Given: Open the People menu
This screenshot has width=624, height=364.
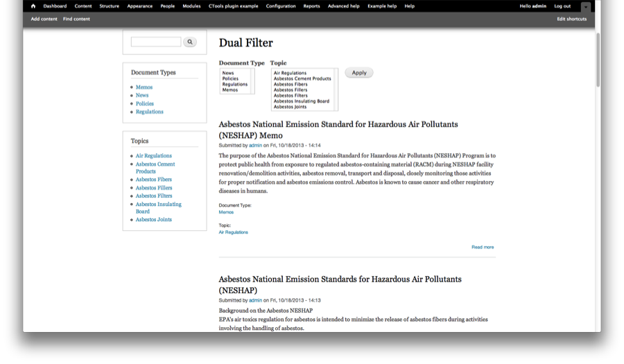Looking at the screenshot, I should (168, 6).
